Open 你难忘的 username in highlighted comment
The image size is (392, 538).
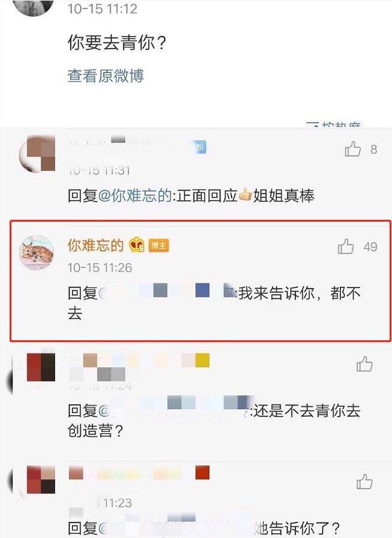(x=95, y=245)
